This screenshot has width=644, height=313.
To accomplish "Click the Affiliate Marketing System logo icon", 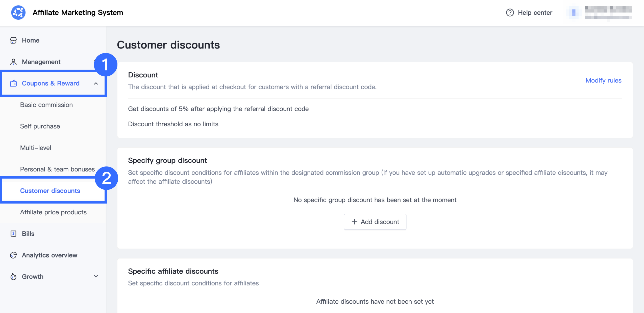I will [x=18, y=12].
